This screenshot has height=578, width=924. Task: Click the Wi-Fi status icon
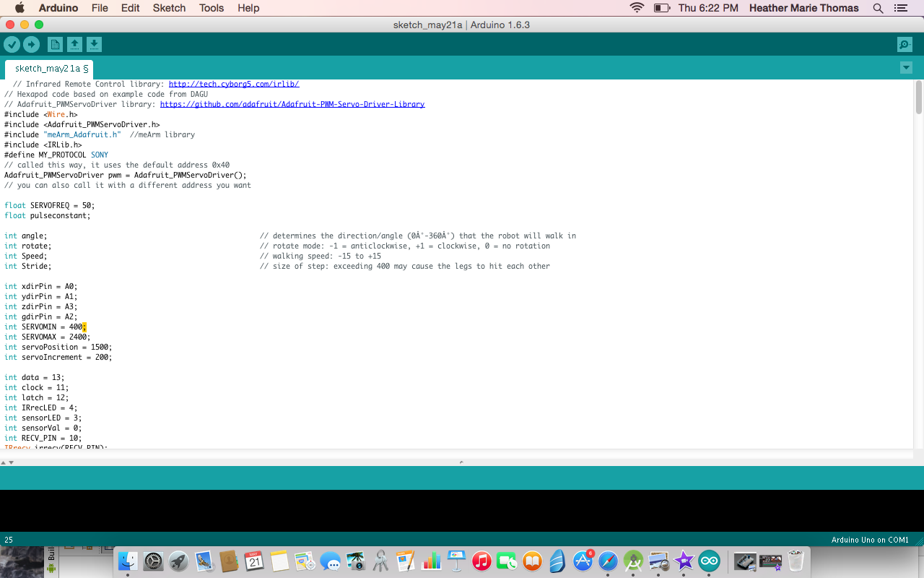[x=637, y=8]
